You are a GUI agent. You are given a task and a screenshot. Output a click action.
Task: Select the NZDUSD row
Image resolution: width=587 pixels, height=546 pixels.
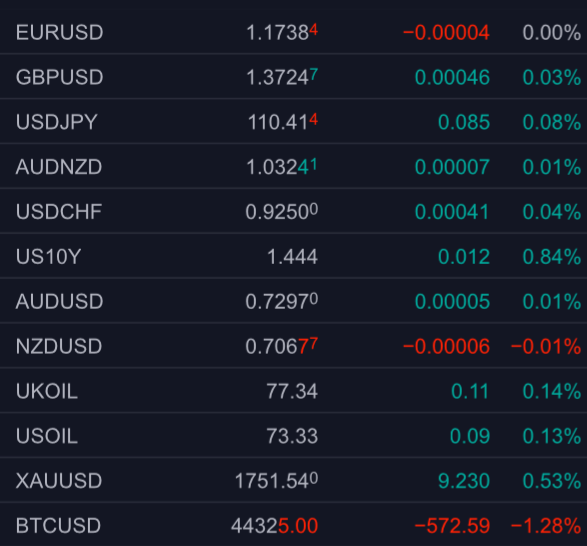click(294, 346)
